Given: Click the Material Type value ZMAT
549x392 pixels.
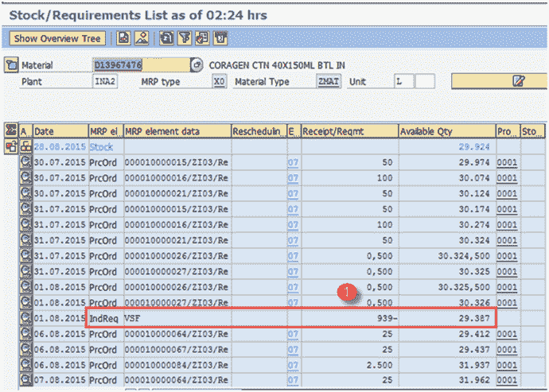Looking at the screenshot, I should pyautogui.click(x=329, y=82).
